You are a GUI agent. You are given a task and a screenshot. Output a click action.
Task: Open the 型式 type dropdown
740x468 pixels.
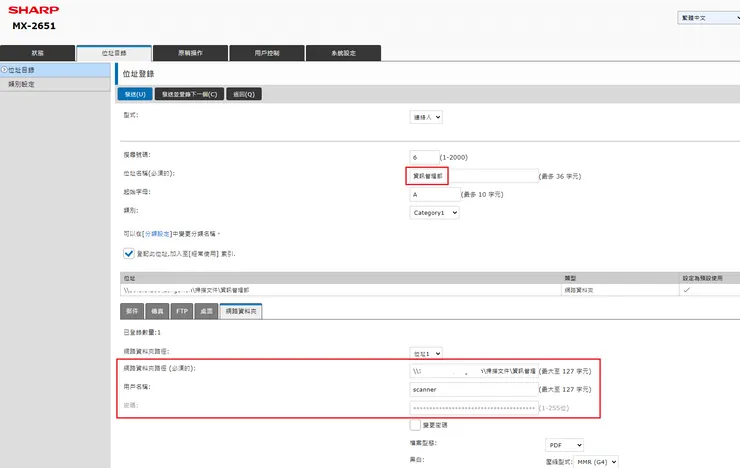coord(426,117)
